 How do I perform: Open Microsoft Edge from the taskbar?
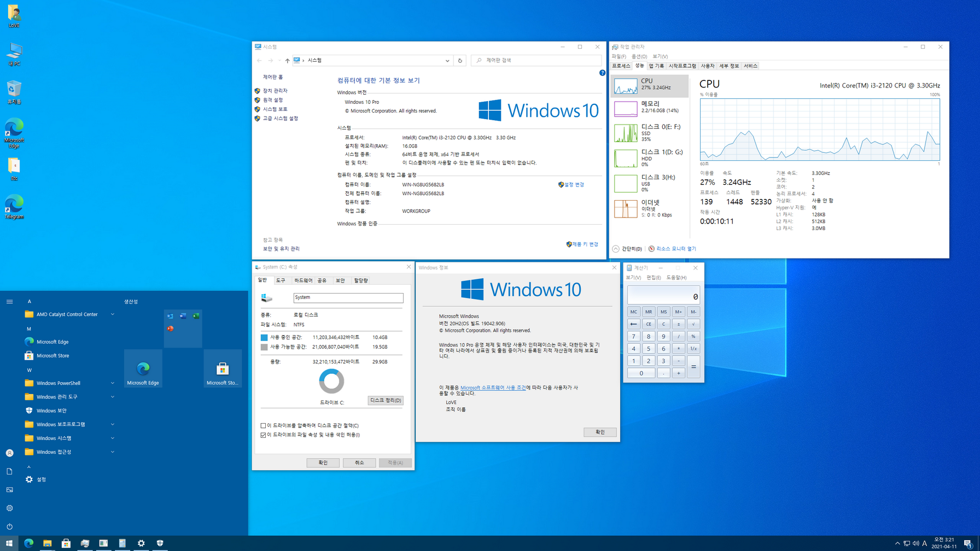tap(28, 543)
